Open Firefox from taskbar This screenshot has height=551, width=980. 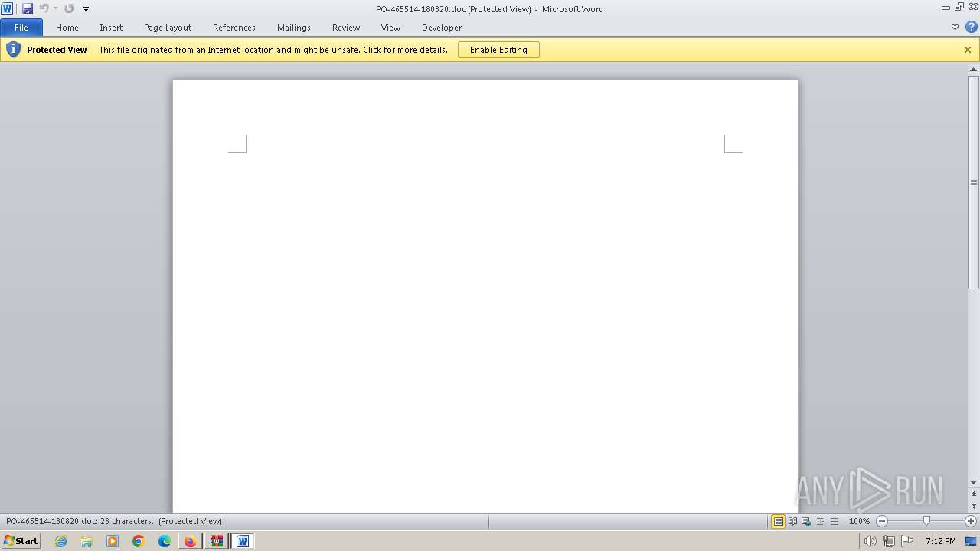pos(190,541)
